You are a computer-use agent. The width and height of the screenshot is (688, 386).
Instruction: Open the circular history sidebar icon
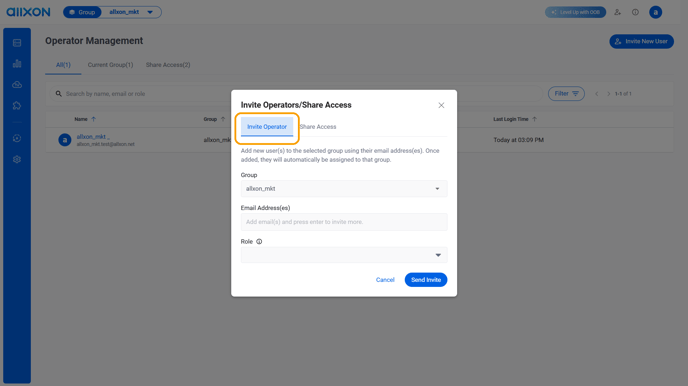point(17,138)
